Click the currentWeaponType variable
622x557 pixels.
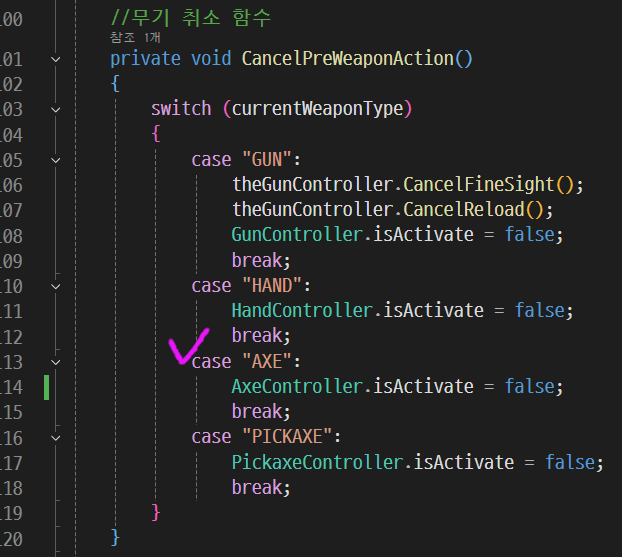pyautogui.click(x=317, y=109)
